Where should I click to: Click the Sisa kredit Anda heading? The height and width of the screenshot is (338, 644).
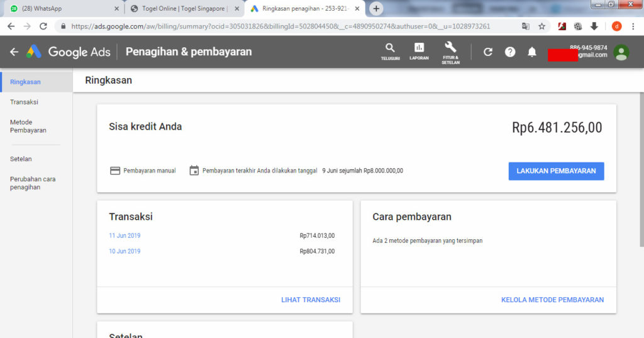145,127
